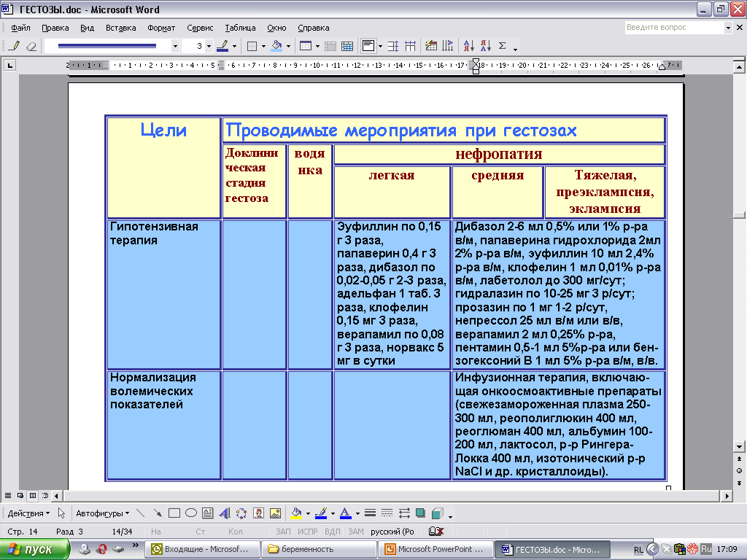Sort table descending
The width and height of the screenshot is (747, 560).
click(x=486, y=46)
